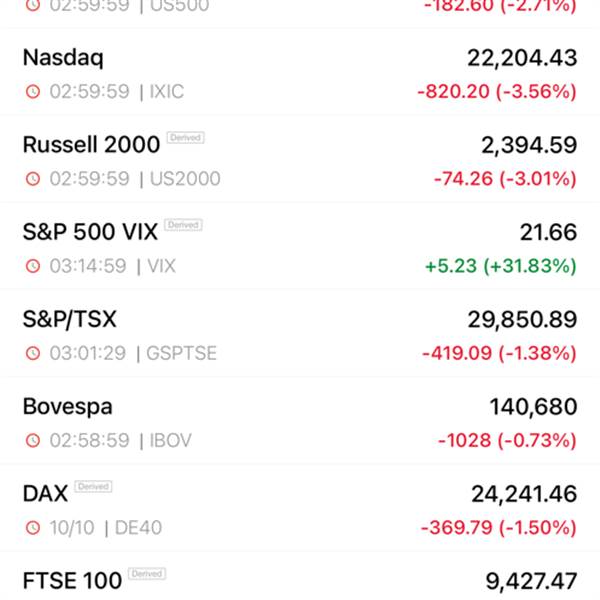Viewport: 600px width, 600px height.
Task: Click the DAX price 24,241.46
Action: (x=523, y=493)
